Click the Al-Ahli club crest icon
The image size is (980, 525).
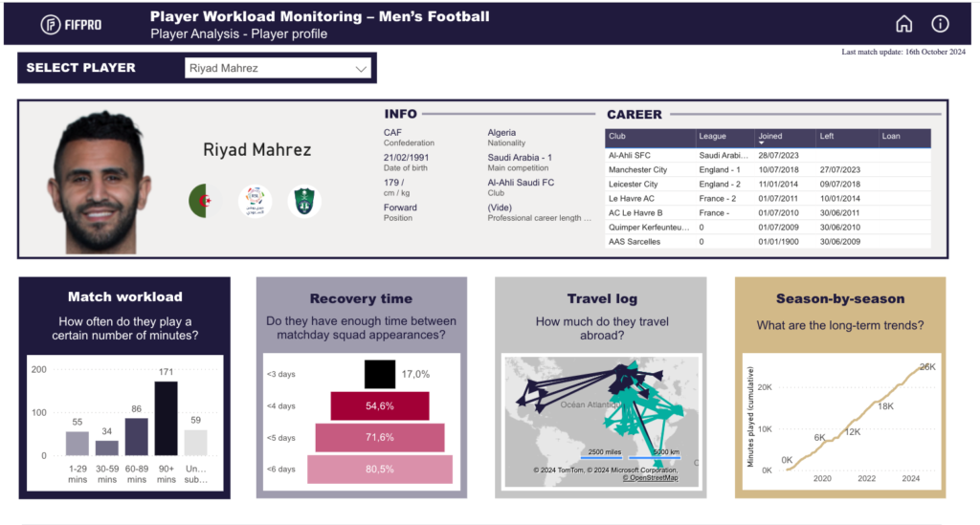304,201
